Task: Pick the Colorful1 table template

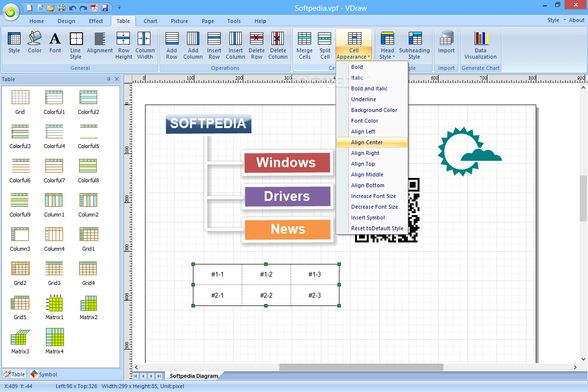Action: point(54,102)
